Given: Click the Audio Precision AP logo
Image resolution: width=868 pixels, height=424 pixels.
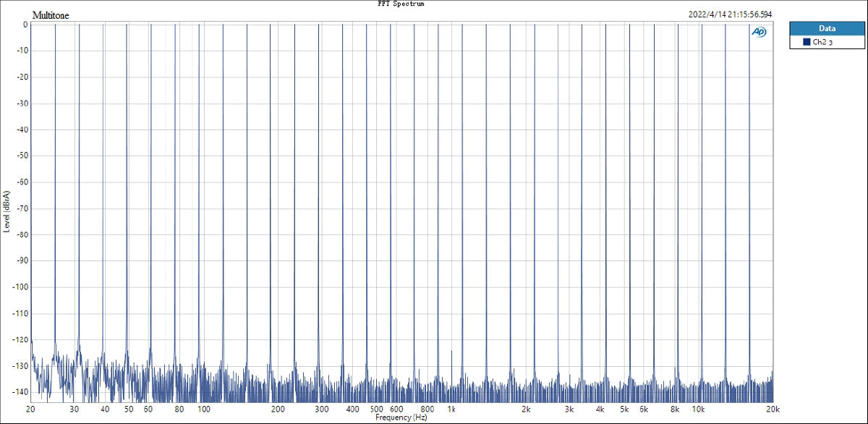Looking at the screenshot, I should tap(759, 32).
